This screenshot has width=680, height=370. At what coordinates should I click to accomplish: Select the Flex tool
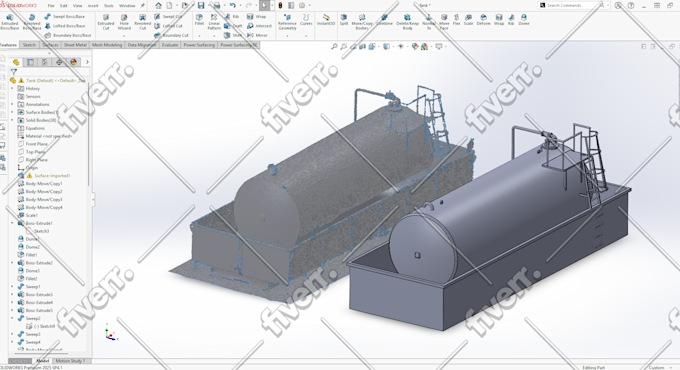pyautogui.click(x=457, y=20)
